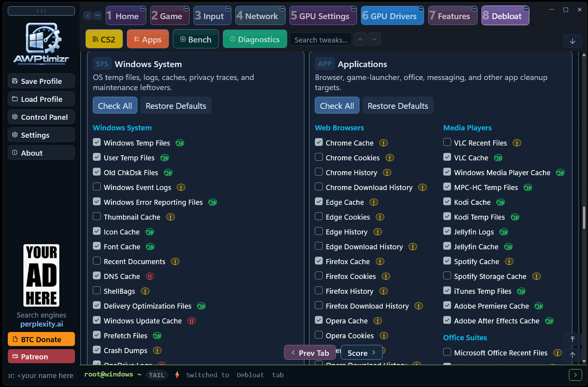Screen dimensions: 588x387
Task: Click the AWPtimizr logo
Action: 41,43
